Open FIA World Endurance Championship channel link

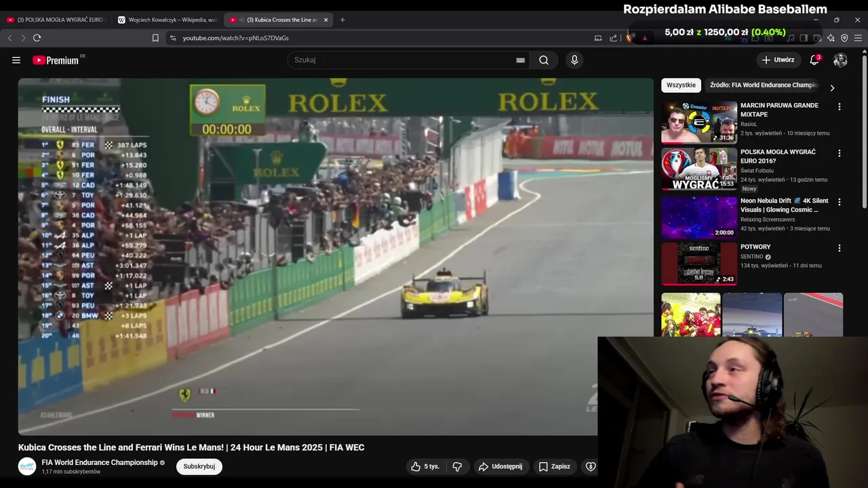100,462
